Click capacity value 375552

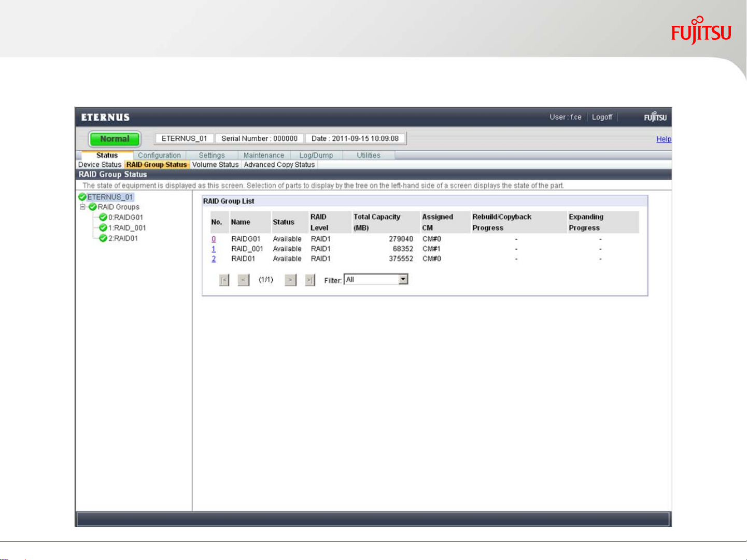coord(401,259)
